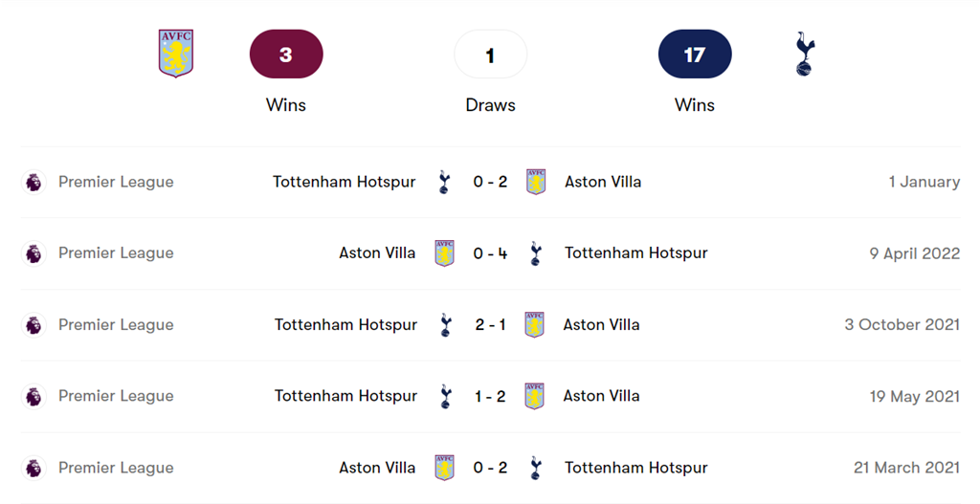
Task: Select the white 1 draws badge
Action: [x=490, y=55]
